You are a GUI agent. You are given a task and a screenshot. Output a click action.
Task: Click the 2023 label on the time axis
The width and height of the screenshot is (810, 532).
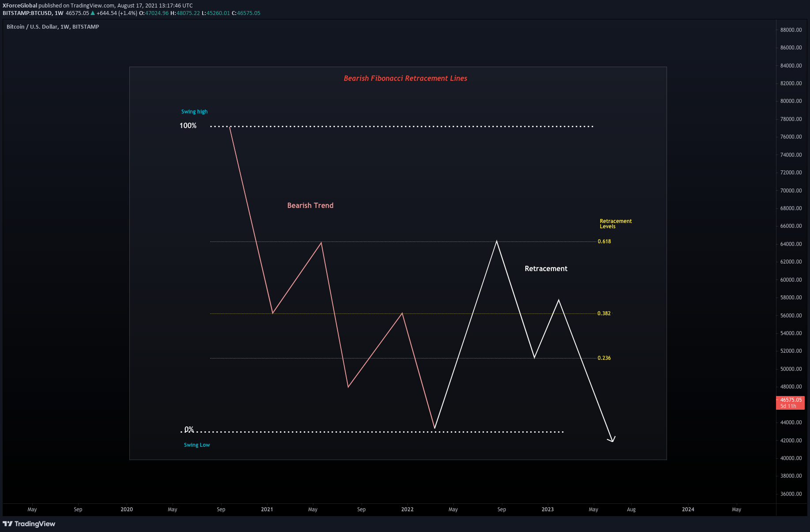[x=548, y=509]
